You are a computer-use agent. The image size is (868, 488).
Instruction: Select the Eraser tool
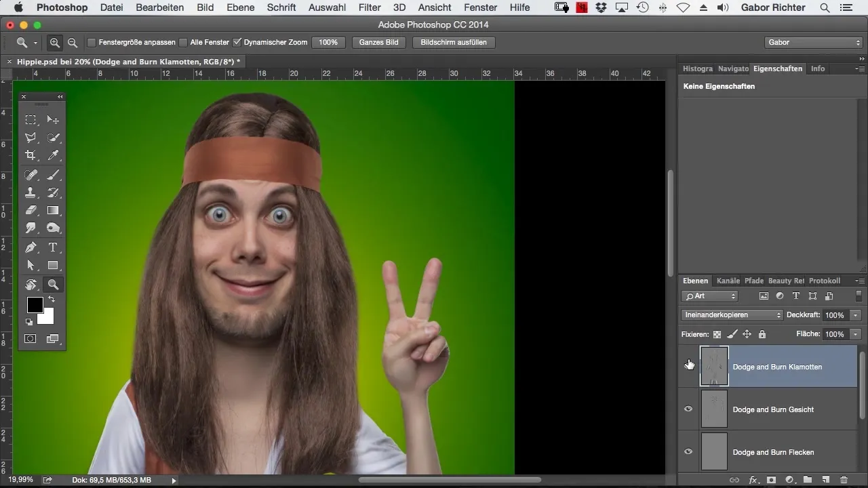coord(31,211)
